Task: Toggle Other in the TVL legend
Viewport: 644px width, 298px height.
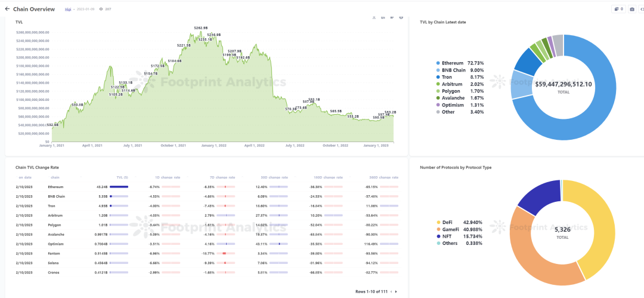Action: pyautogui.click(x=460, y=112)
